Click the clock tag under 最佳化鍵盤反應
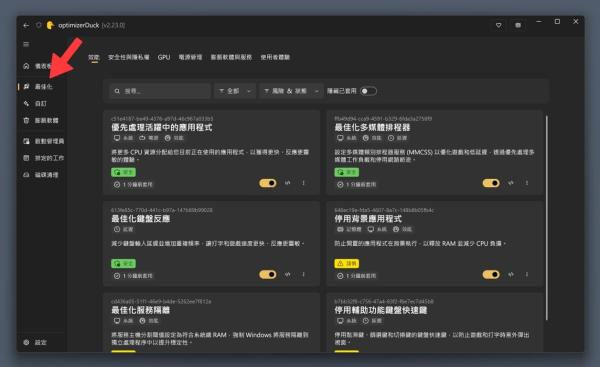 click(123, 229)
